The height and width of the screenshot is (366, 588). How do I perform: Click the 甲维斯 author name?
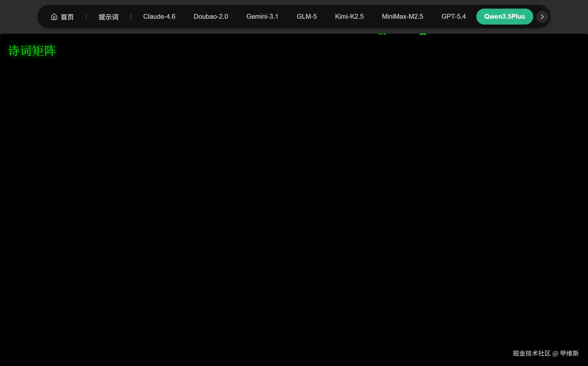point(569,353)
